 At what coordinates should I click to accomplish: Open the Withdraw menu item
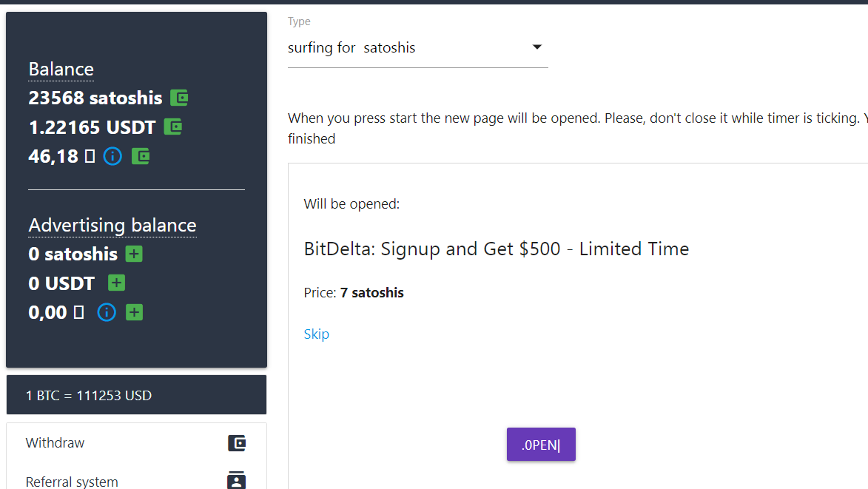136,443
